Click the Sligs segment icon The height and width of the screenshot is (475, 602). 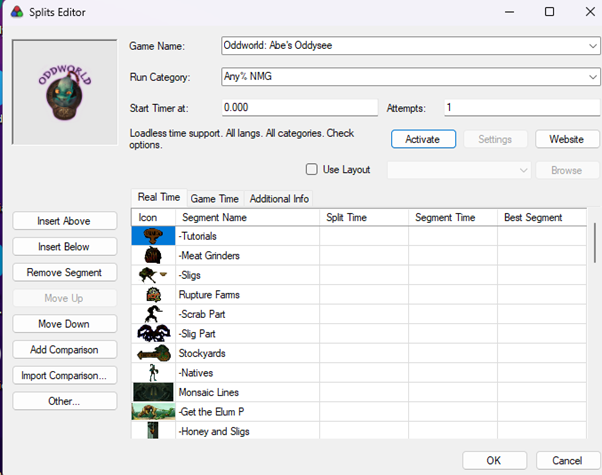pyautogui.click(x=153, y=275)
